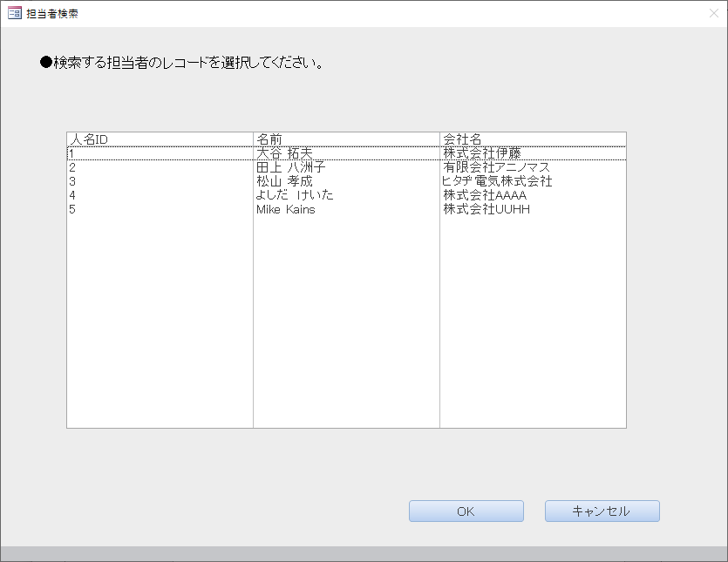This screenshot has height=562, width=728.
Task: Select the record named 田上 八洲子
Action: pos(290,167)
